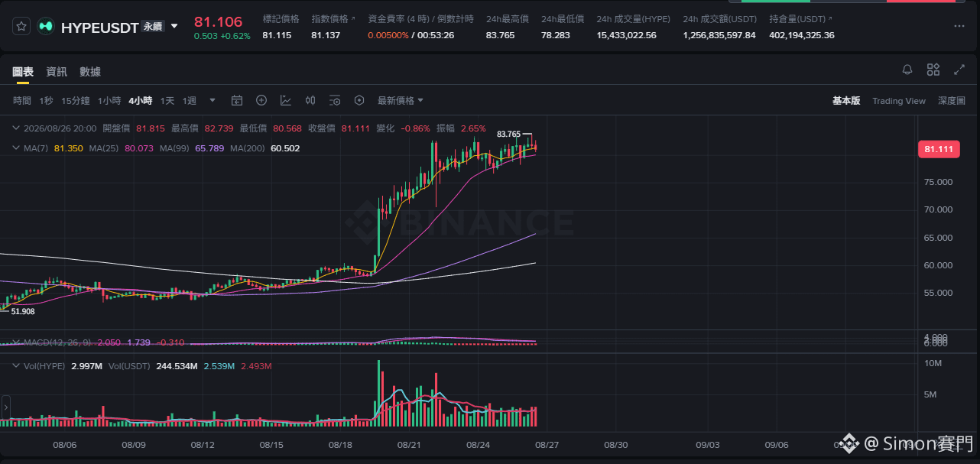Select the 1天 interval

(x=167, y=101)
